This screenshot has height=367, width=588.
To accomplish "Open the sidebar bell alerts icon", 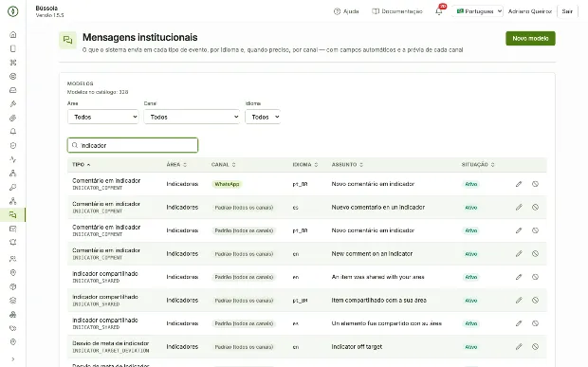I will (x=13, y=132).
